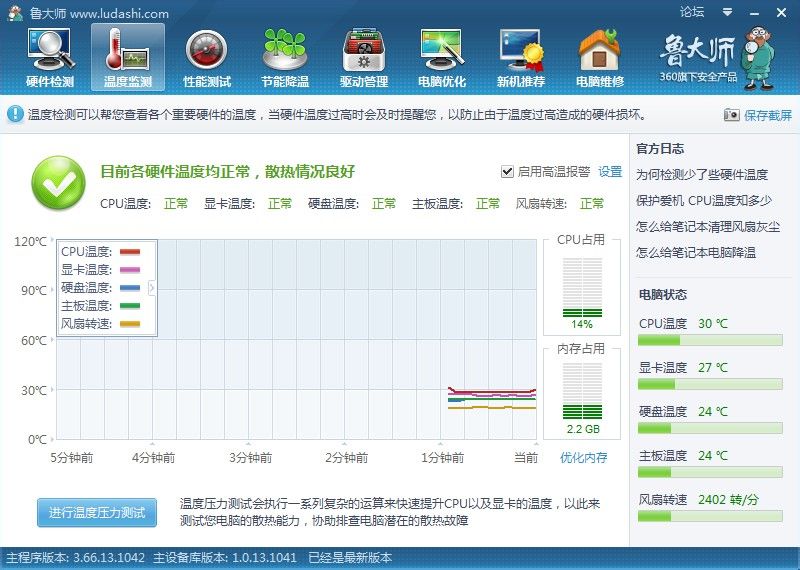The height and width of the screenshot is (570, 800).
Task: Click 正常 value next to 风扇转速
Action: [x=592, y=204]
